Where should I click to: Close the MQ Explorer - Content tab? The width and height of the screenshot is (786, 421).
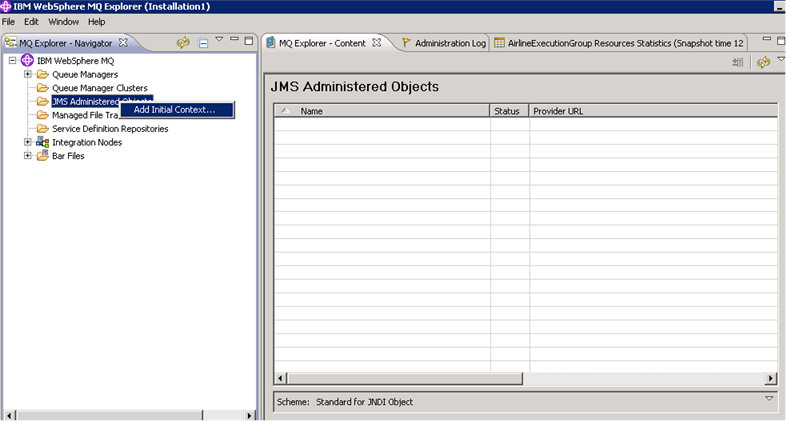tap(376, 43)
